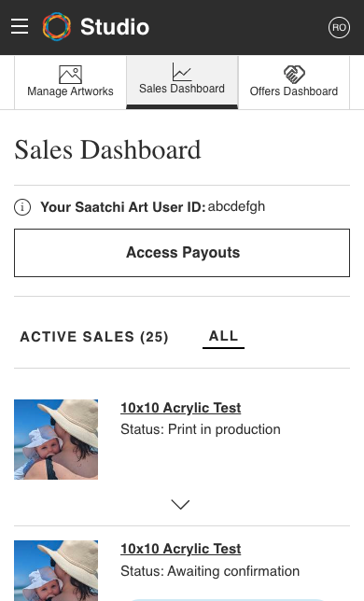Screen dimensions: 364x601
Task: Click the Manage Artworks picture icon
Action: [70, 75]
